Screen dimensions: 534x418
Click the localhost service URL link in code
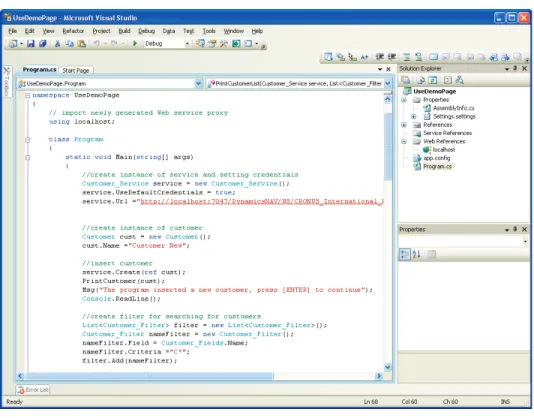pos(262,202)
